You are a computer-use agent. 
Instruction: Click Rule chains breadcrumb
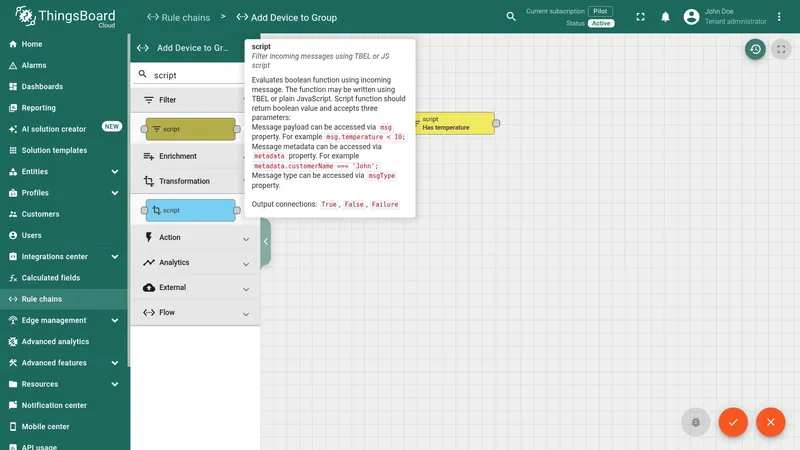tap(179, 17)
